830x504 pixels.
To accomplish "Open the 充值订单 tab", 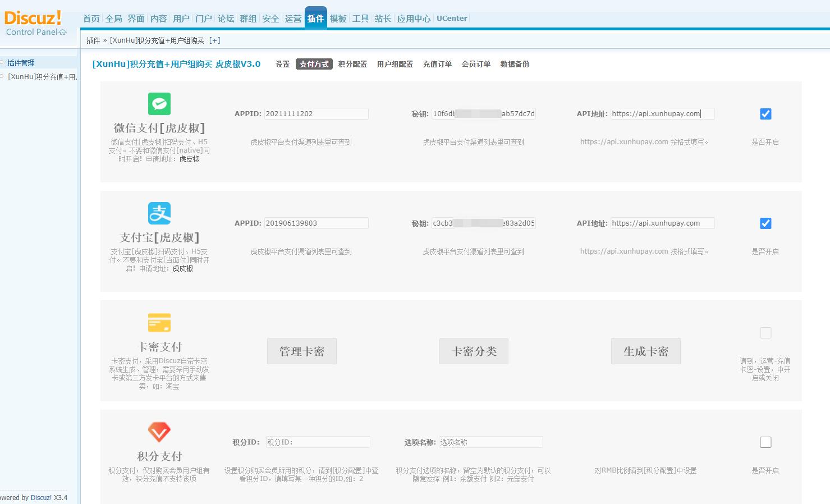I will (x=438, y=64).
